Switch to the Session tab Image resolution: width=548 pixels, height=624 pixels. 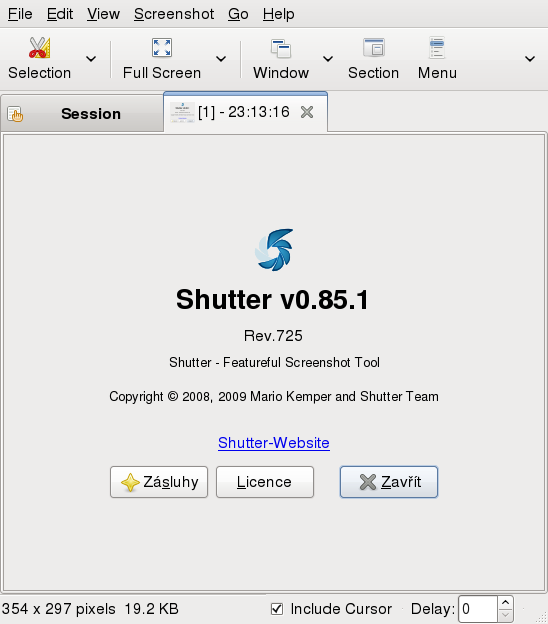(82, 114)
